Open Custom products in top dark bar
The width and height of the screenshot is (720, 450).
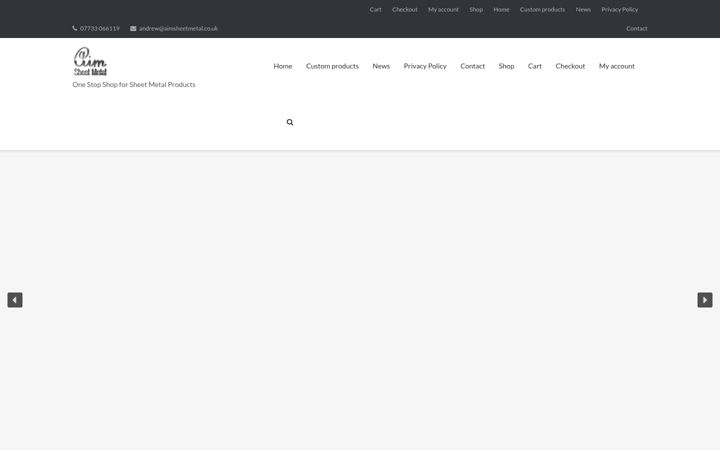(x=542, y=9)
